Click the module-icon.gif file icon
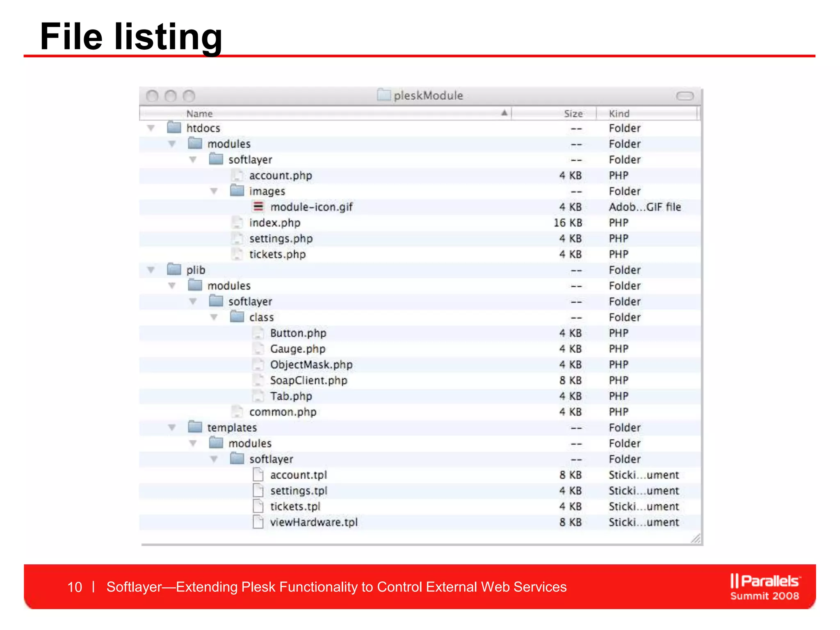Image resolution: width=840 pixels, height=630 pixels. [x=258, y=206]
